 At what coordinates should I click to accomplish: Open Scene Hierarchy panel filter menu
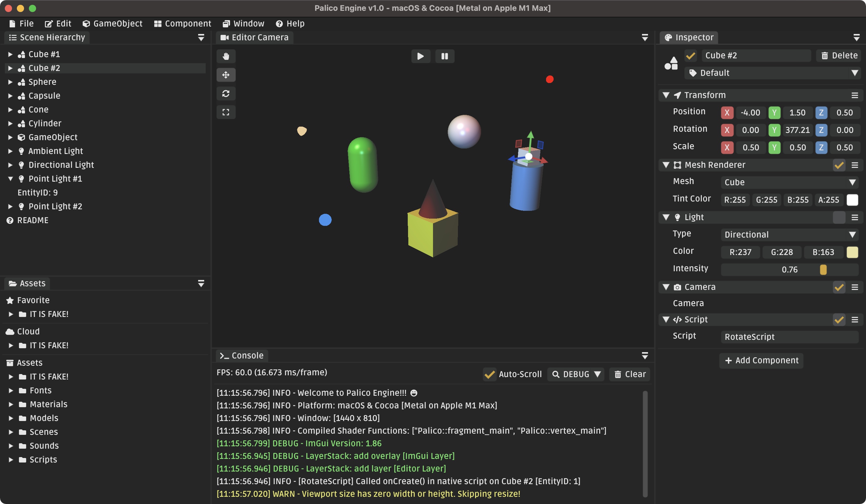(201, 38)
